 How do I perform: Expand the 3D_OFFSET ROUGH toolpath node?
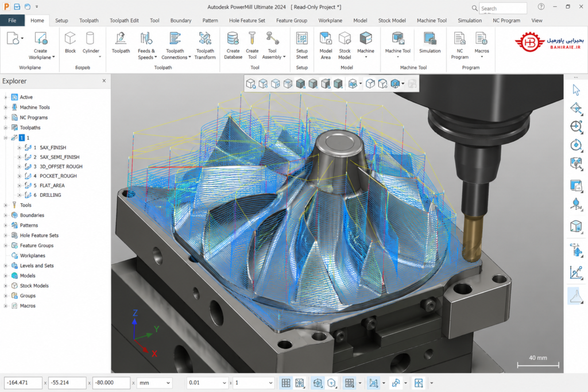coord(19,166)
